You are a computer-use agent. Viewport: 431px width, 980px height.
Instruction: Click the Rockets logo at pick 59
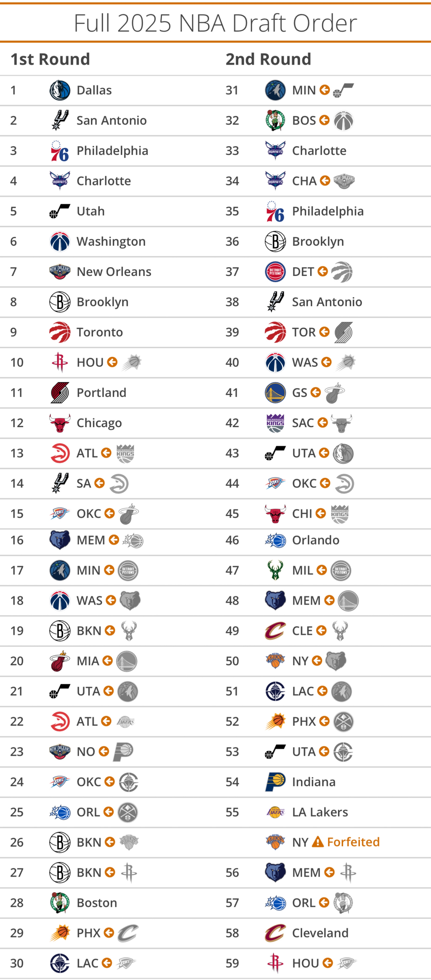coord(275,963)
